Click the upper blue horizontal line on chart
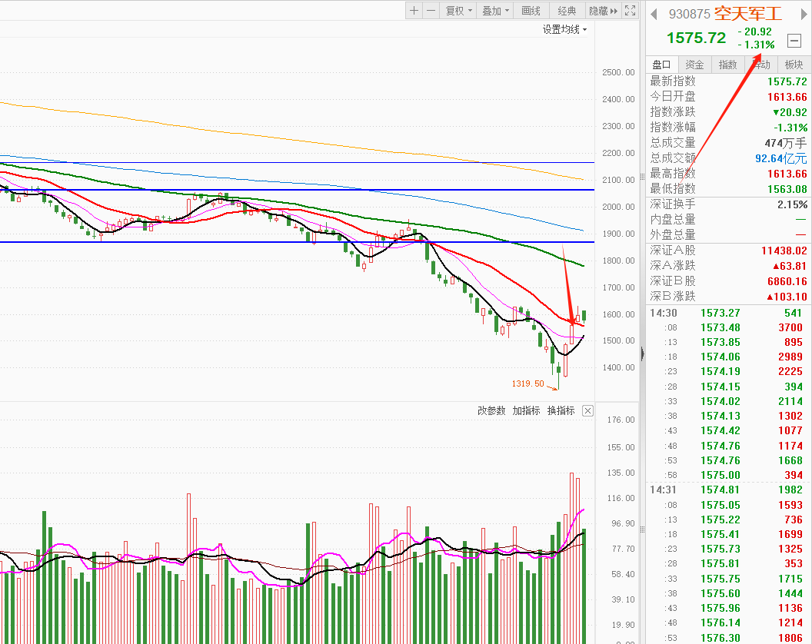 308,190
